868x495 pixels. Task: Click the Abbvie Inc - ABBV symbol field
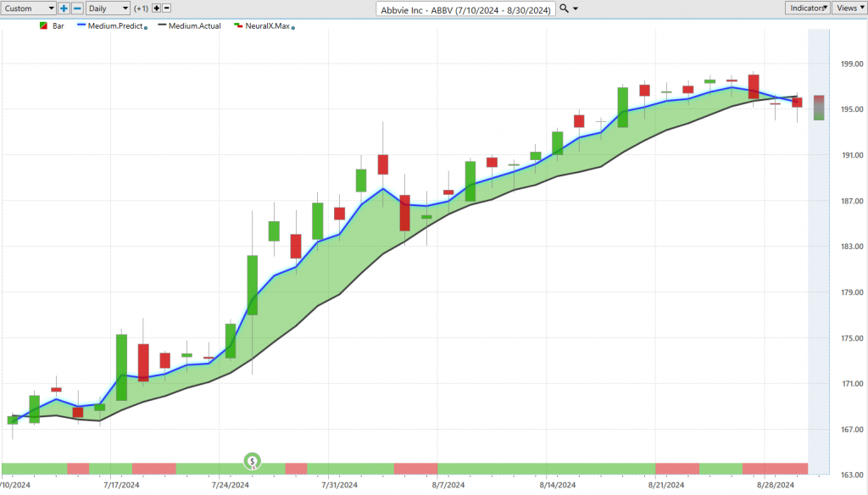pyautogui.click(x=465, y=9)
